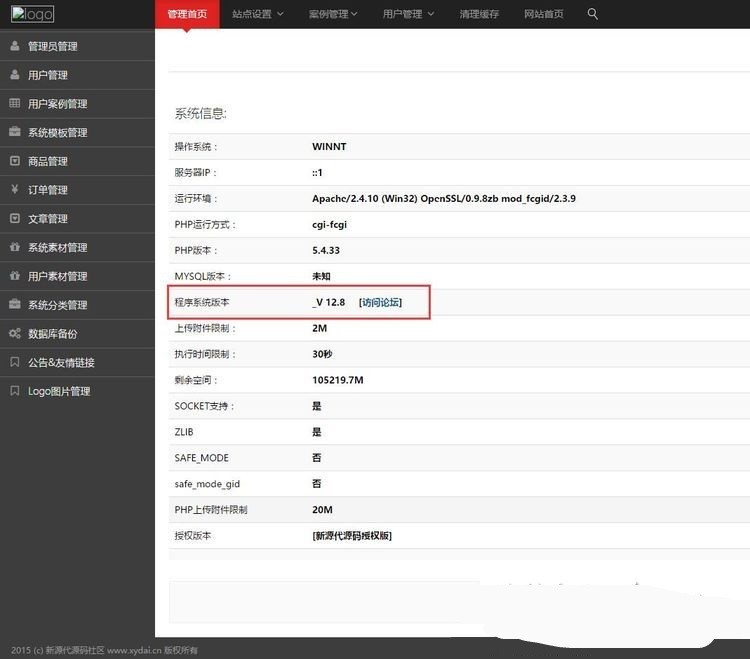Open the search magnifier icon in top bar
The height and width of the screenshot is (659, 750).
[592, 14]
